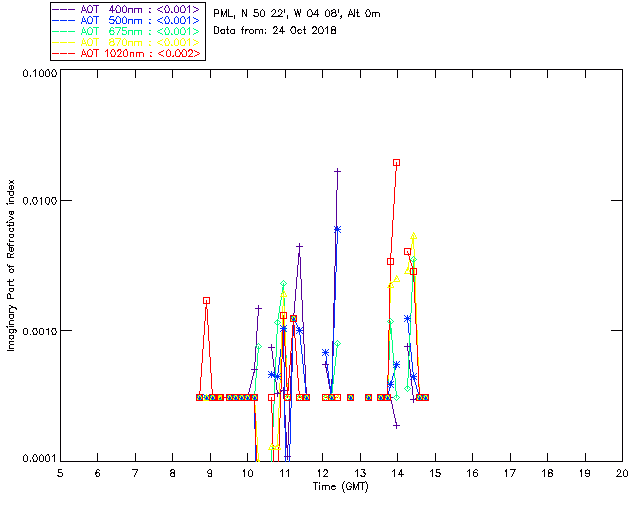Click the 0.0001 y-axis label
This screenshot has height=512, width=640.
click(x=39, y=458)
